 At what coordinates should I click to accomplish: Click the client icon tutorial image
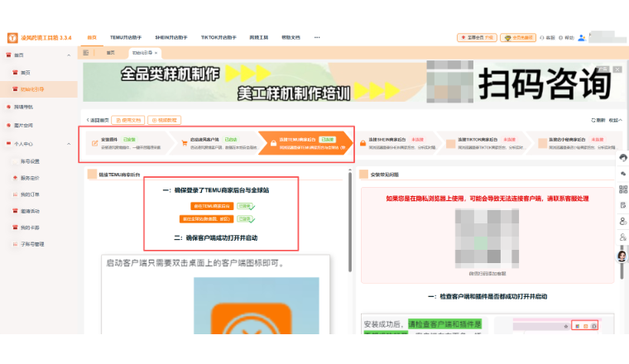click(257, 305)
